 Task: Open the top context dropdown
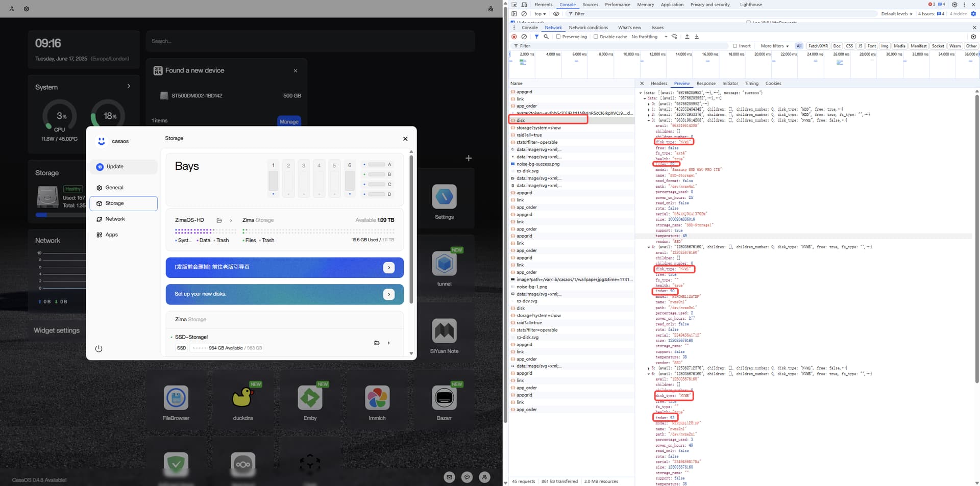click(540, 14)
